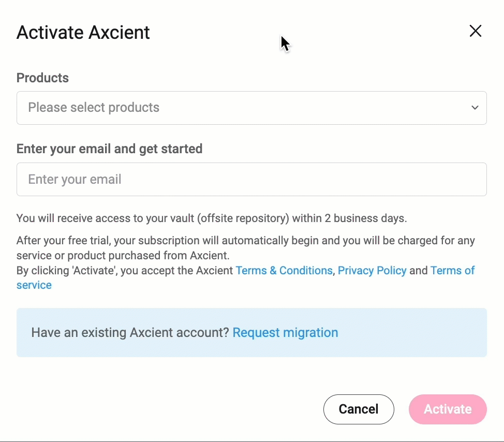Viewport: 504px width, 442px height.
Task: Focus the Enter your email field
Action: pyautogui.click(x=251, y=180)
